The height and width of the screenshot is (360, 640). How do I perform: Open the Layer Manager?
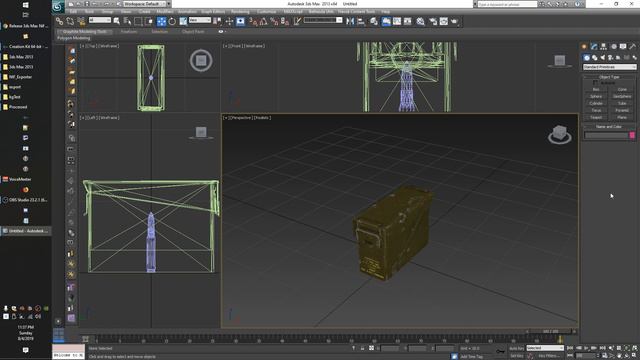pos(374,21)
